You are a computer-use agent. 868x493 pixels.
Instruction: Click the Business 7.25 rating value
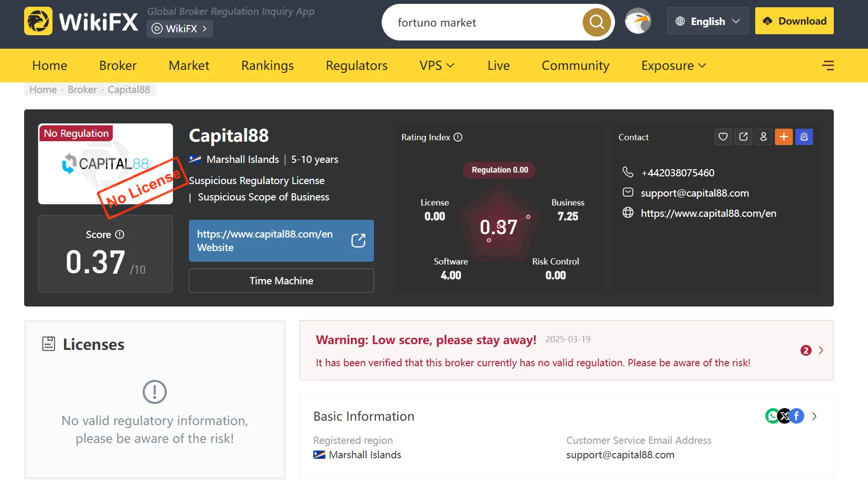coord(568,216)
